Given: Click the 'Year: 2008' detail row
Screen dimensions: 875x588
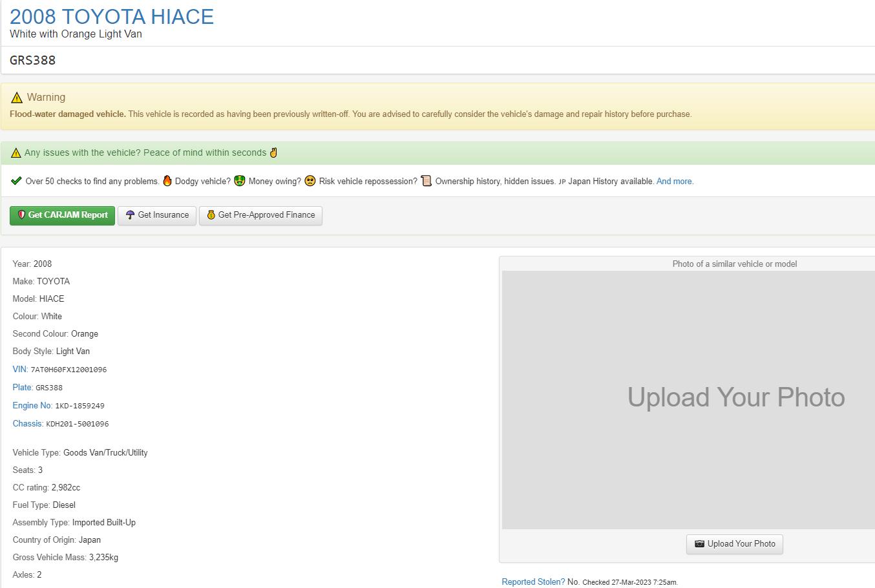Looking at the screenshot, I should pos(32,264).
